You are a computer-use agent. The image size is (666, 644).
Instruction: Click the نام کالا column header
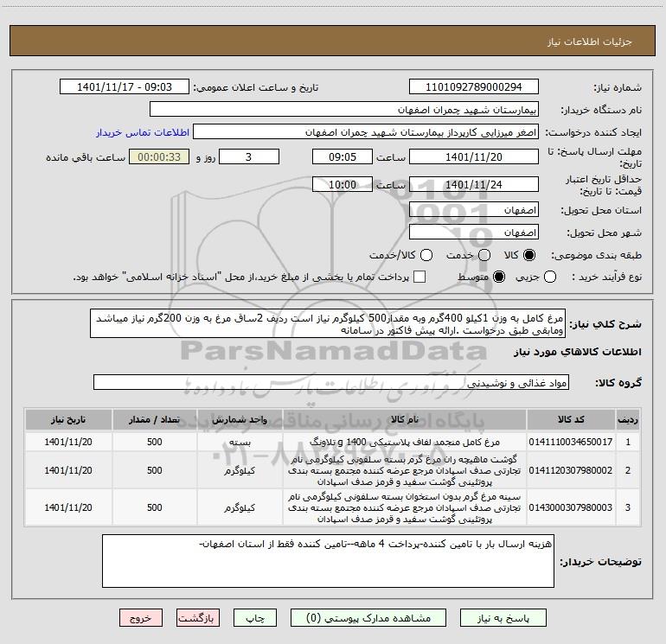click(x=405, y=419)
